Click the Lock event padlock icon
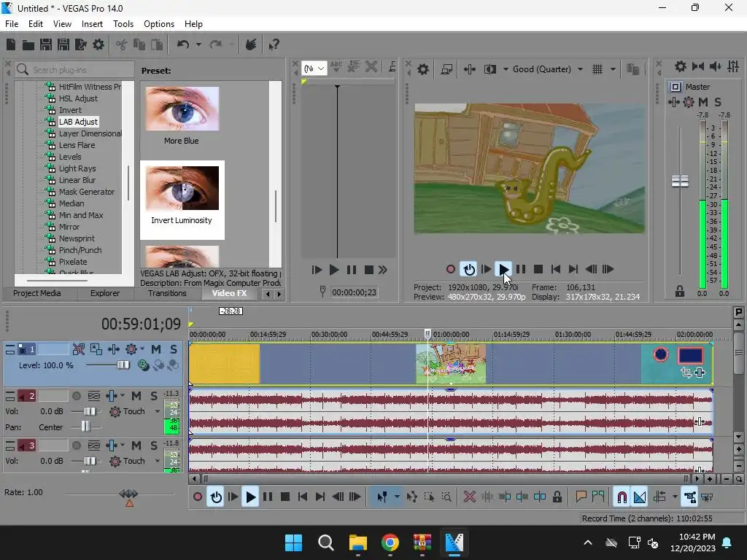The height and width of the screenshot is (560, 747). pyautogui.click(x=557, y=497)
